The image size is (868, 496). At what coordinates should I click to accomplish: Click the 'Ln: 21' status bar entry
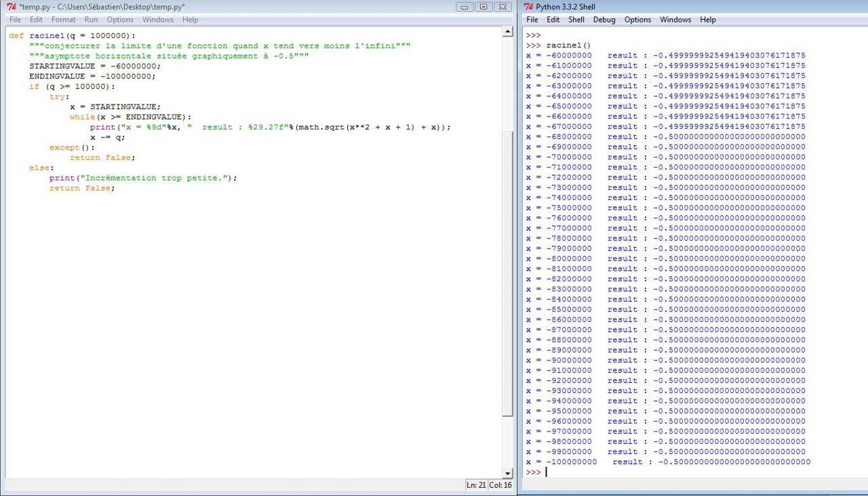(476, 484)
